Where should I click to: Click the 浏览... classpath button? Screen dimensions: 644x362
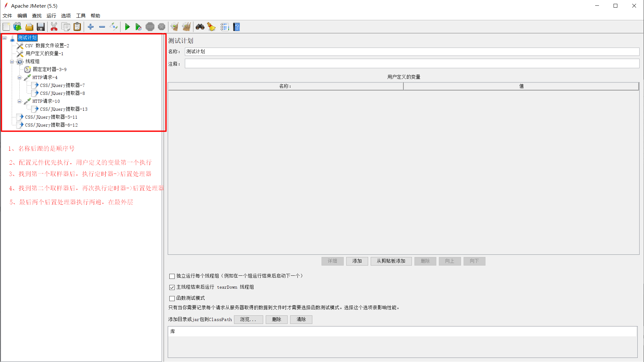pos(248,319)
